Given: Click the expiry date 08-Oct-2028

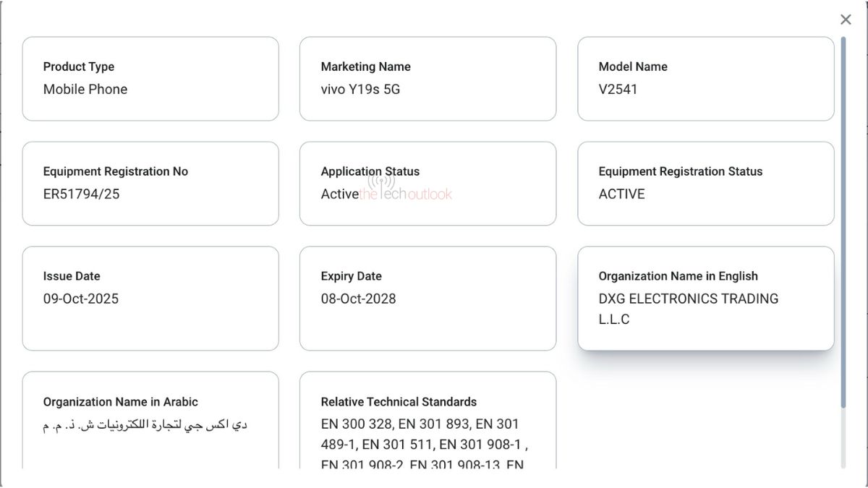Looking at the screenshot, I should tap(359, 299).
